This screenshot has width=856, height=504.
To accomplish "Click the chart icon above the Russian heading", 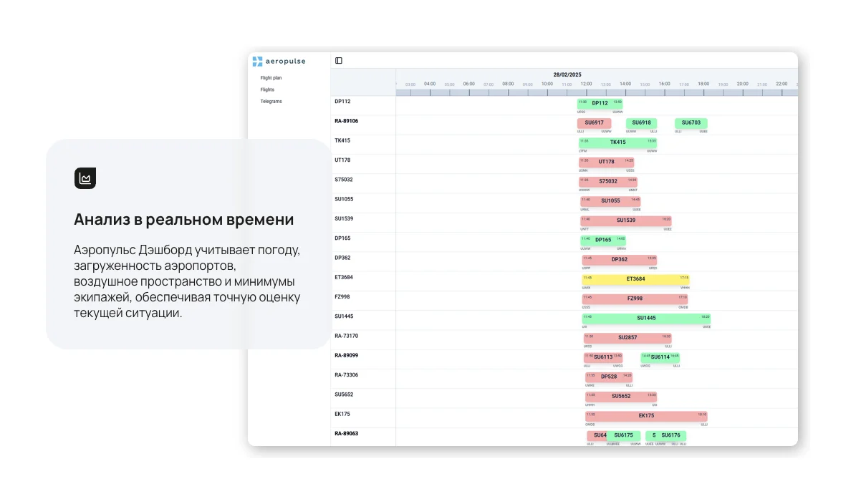I will 85,178.
